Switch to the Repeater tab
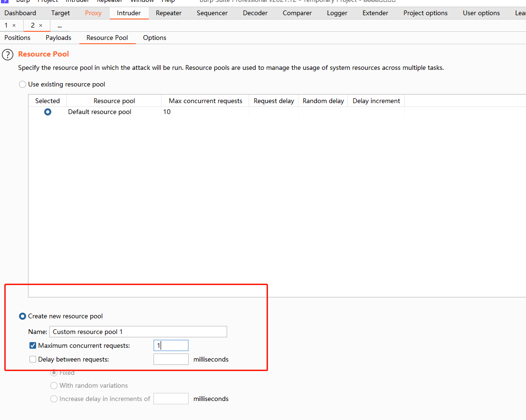The width and height of the screenshot is (526, 420). pos(168,13)
